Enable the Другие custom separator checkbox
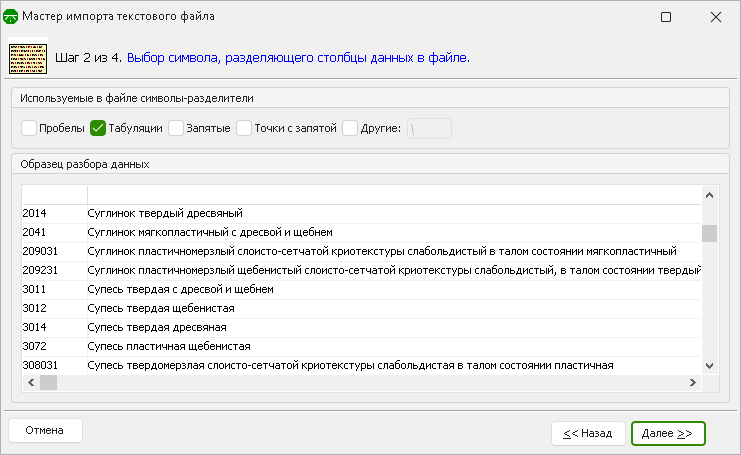Screen dimensions: 741x455 350,128
